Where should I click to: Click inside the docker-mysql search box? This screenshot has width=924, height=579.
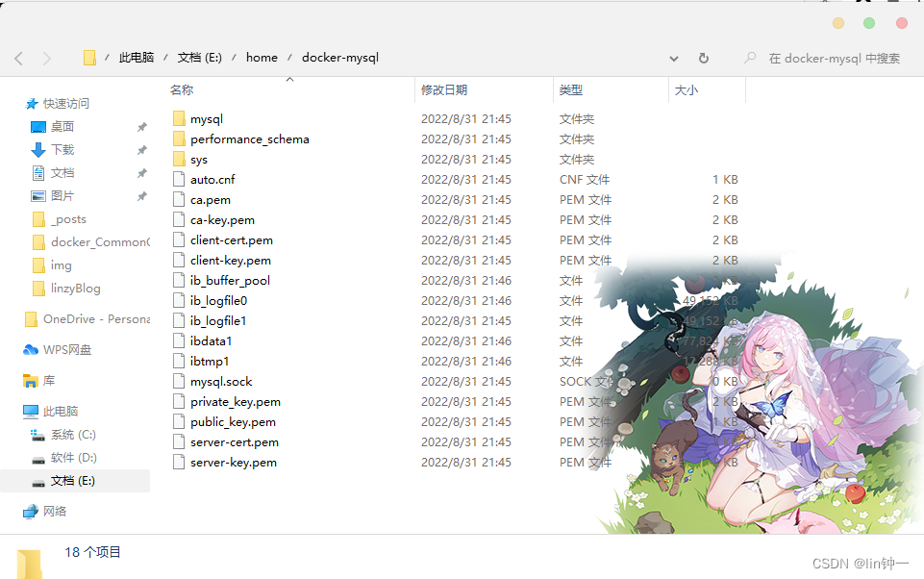coord(827,58)
